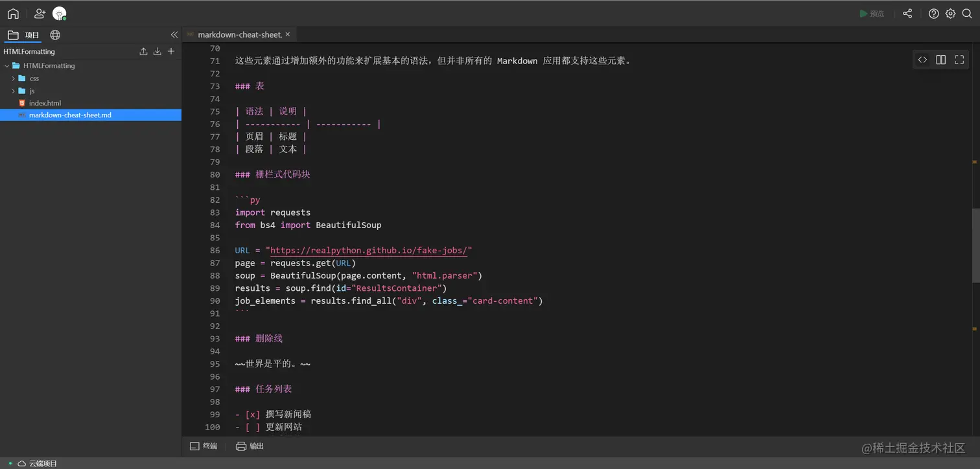Click the '~~世界是平的。~~' line
Screen dimensions: 980x469
point(273,364)
